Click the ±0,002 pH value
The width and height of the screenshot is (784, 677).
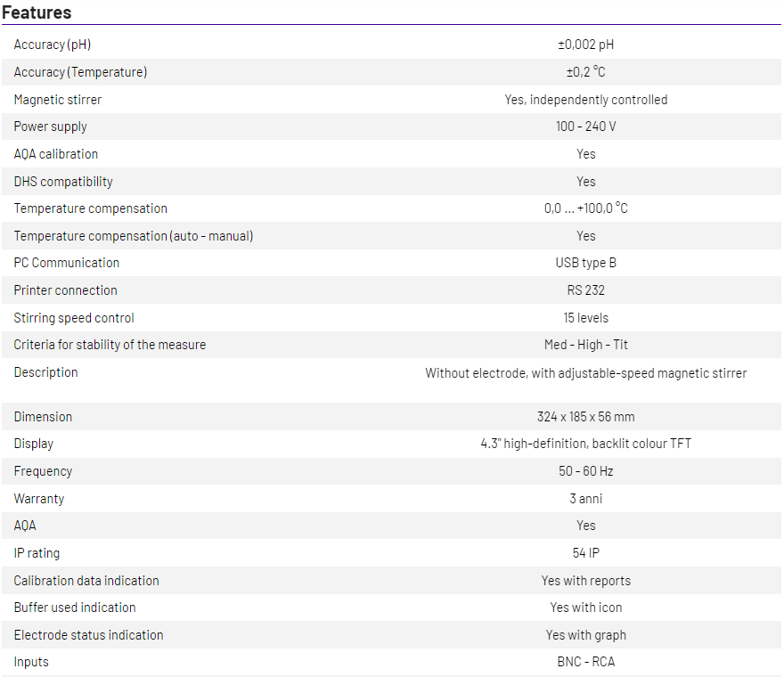point(585,45)
